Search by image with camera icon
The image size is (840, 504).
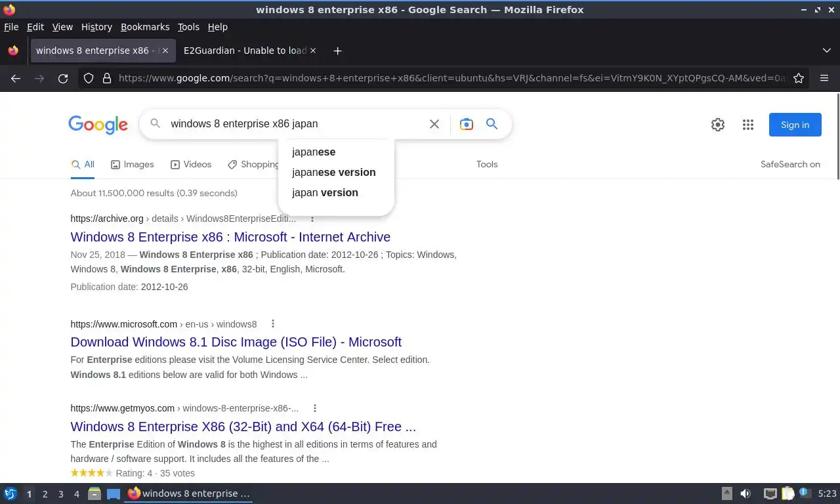[x=466, y=124]
